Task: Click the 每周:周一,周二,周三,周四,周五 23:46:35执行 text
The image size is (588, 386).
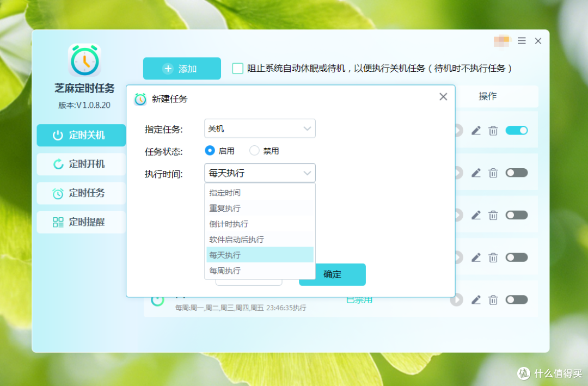Action: (x=241, y=308)
